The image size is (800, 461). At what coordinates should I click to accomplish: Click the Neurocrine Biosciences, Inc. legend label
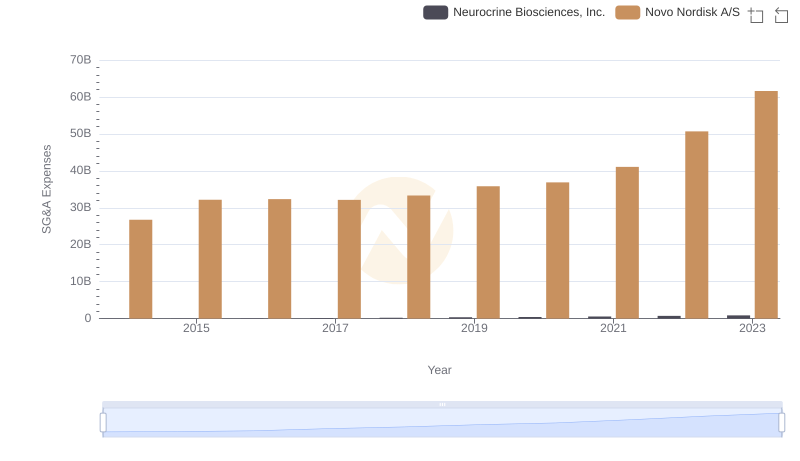(529, 12)
